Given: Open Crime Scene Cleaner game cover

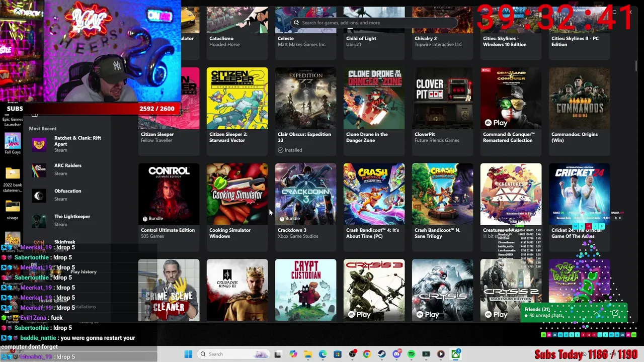Looking at the screenshot, I should (169, 290).
